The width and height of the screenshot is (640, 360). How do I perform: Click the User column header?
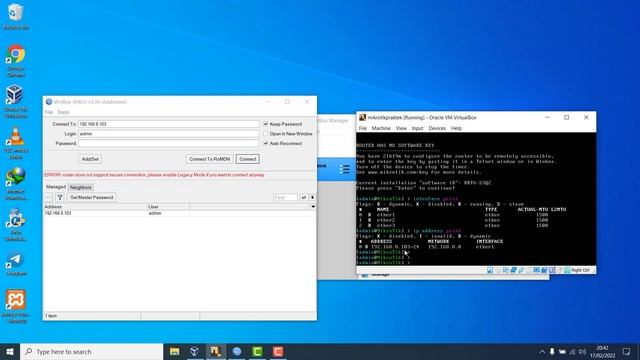click(x=168, y=207)
